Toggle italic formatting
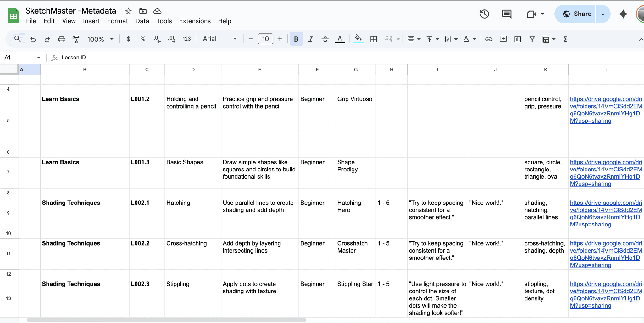Screen dimensions: 644x323 tap(311, 39)
